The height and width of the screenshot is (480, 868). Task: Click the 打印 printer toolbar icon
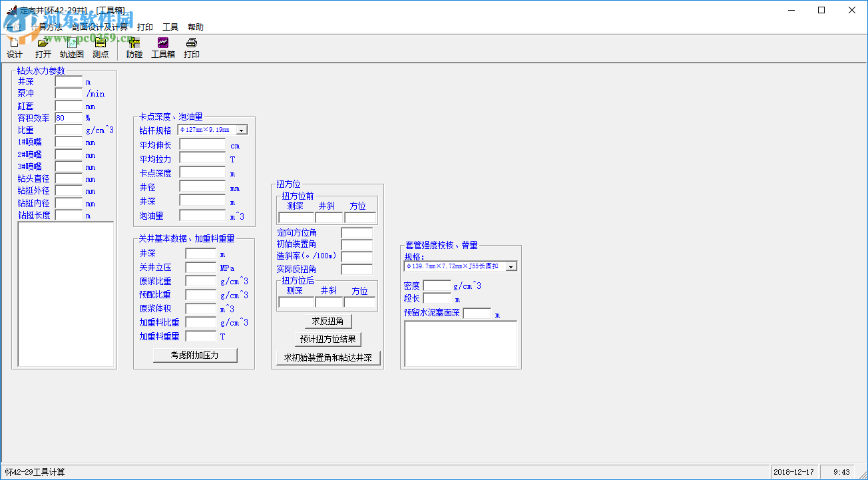coord(192,48)
